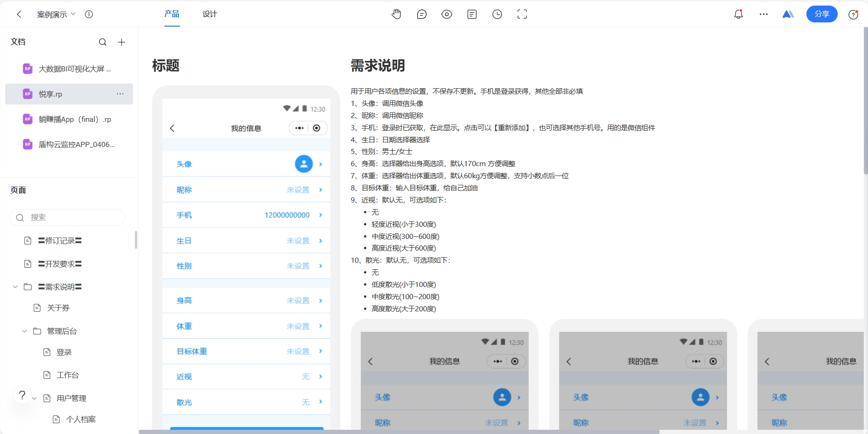
Task: Focus the page 搜索 field
Action: pyautogui.click(x=68, y=217)
